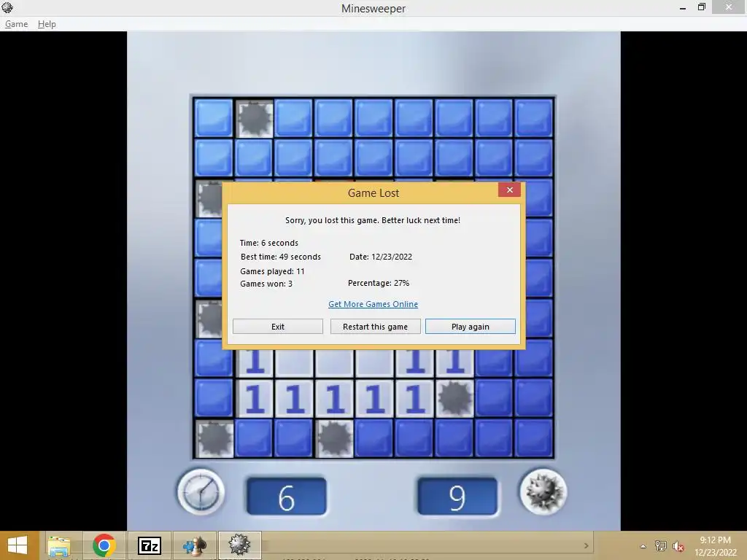Viewport: 747px width, 560px height.
Task: Click the timer display showing 6
Action: click(x=286, y=496)
